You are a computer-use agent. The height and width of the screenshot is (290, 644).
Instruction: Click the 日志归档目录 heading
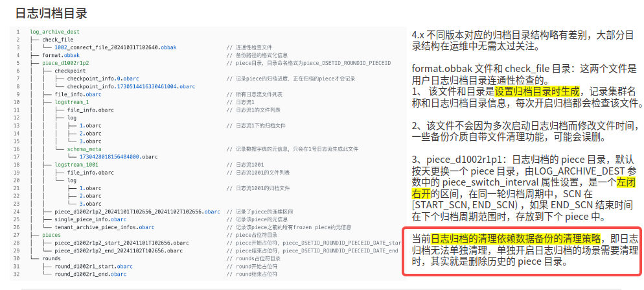(51, 12)
